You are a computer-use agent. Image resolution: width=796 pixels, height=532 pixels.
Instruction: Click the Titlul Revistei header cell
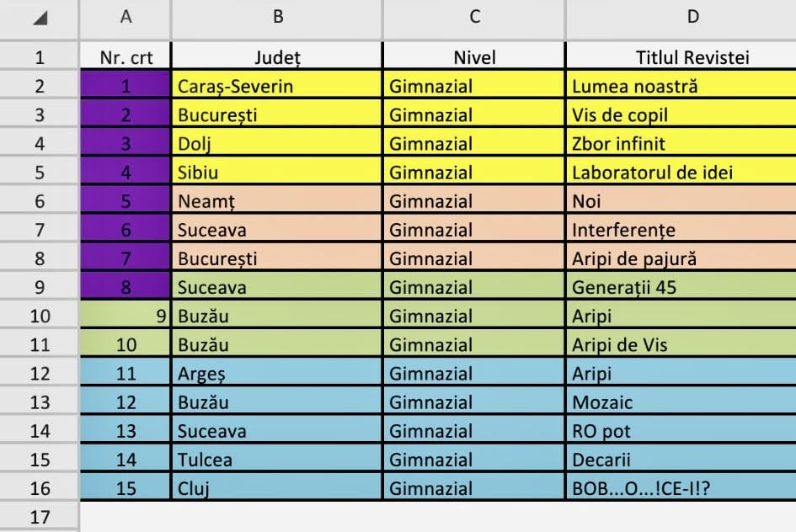tap(681, 56)
